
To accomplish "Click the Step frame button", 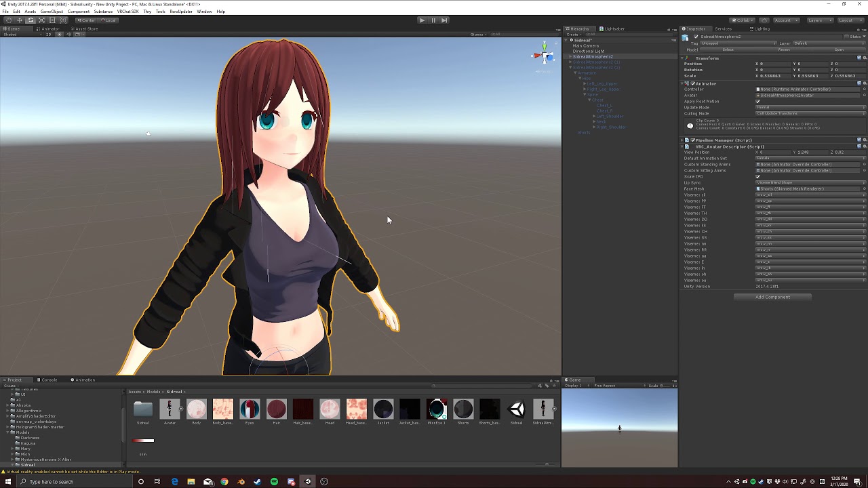I will coord(444,20).
